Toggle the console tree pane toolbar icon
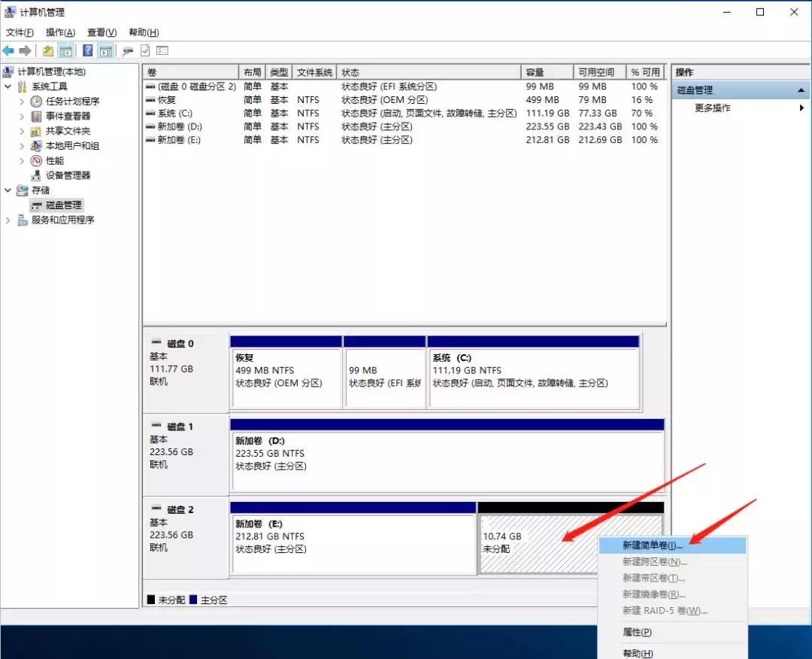Image resolution: width=812 pixels, height=659 pixels. click(x=66, y=50)
